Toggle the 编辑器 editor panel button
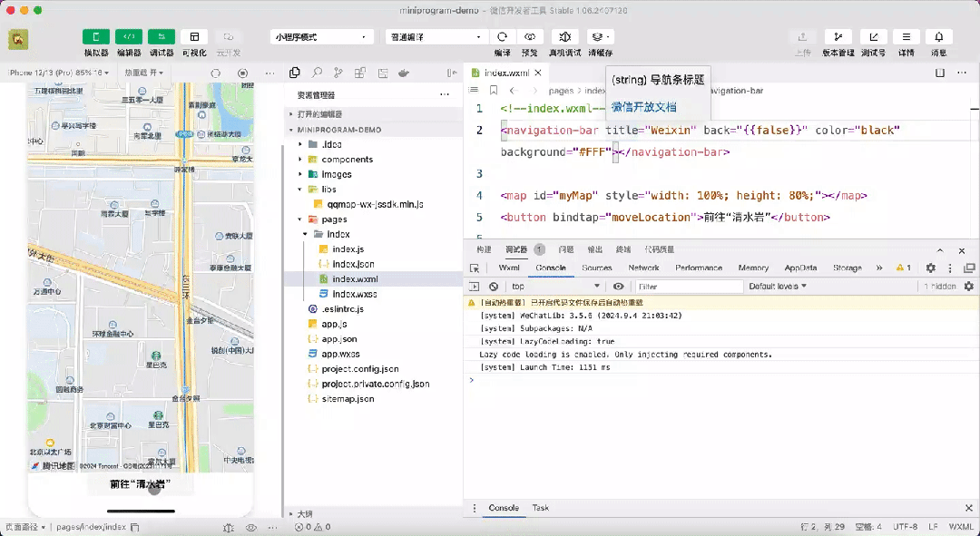Viewport: 980px width, 536px height. click(129, 37)
